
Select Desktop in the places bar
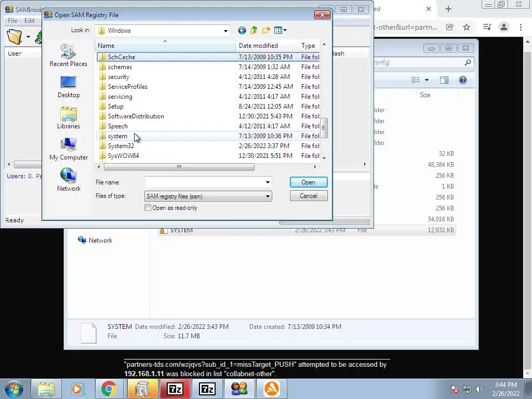pos(69,87)
